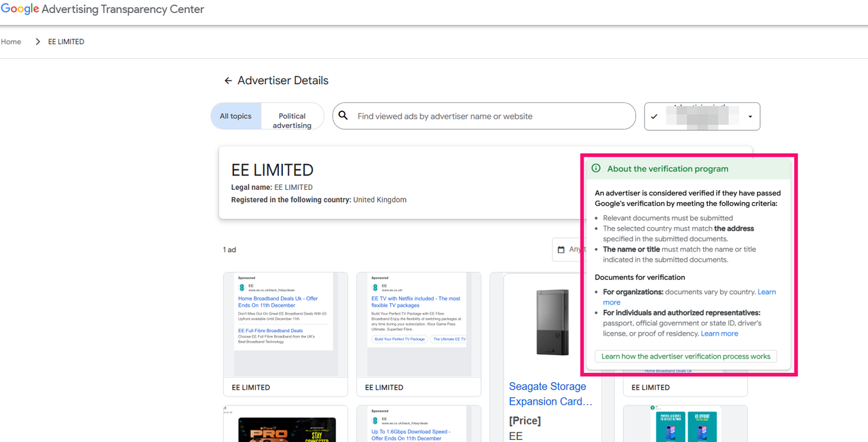This screenshot has height=442, width=868.
Task: Click the calendar icon in date filter
Action: coord(561,249)
